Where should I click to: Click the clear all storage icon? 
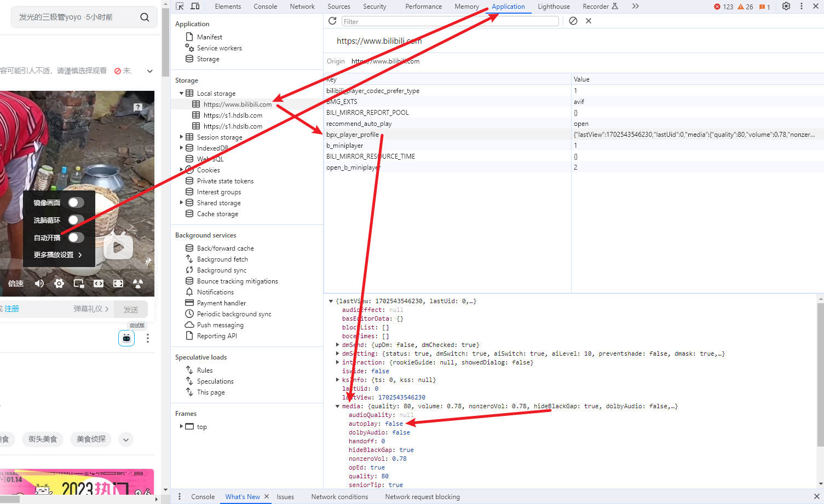pyautogui.click(x=573, y=21)
